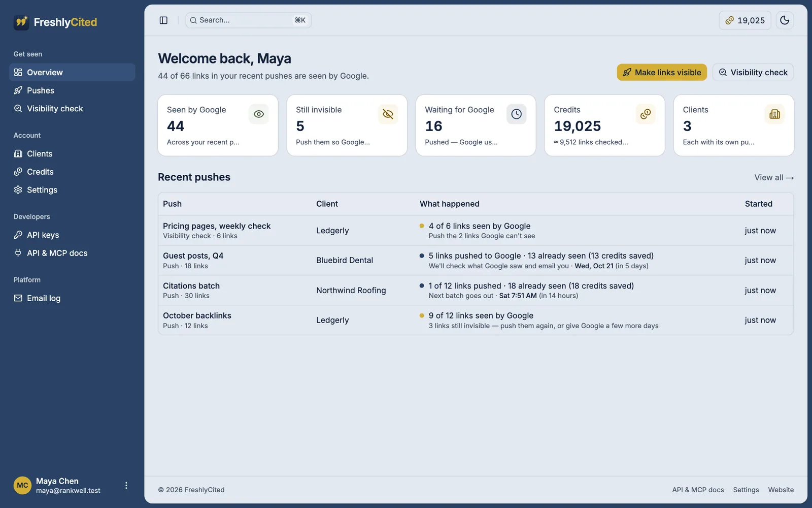812x508 pixels.
Task: Open API keys in the sidebar
Action: click(x=72, y=235)
